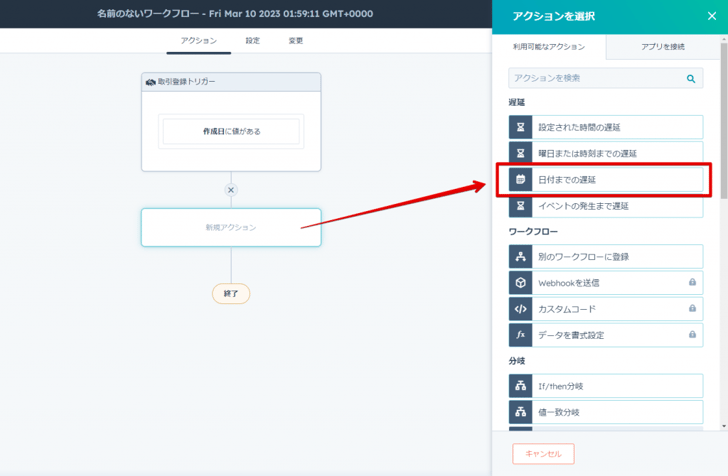The image size is (728, 476).
Task: Select 値一致分岐 action
Action: (606, 412)
